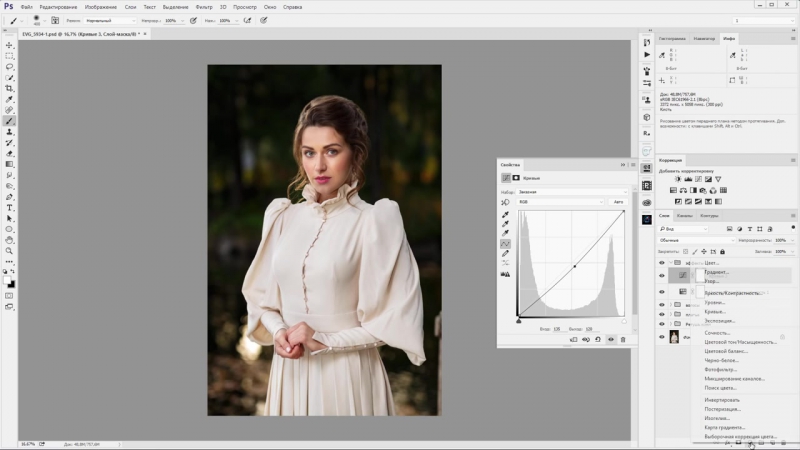The image size is (800, 450).
Task: Choose Экспозиция from the adjustment menu
Action: (x=720, y=321)
